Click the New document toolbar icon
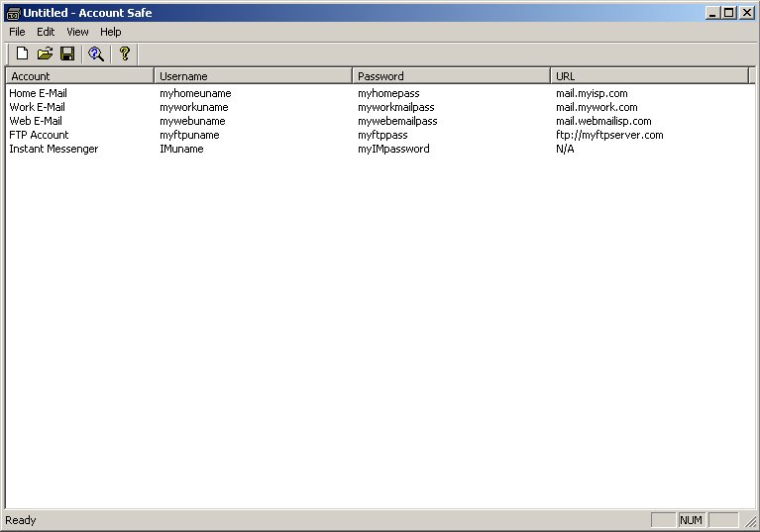Screen dimensions: 760x532 tap(22, 53)
